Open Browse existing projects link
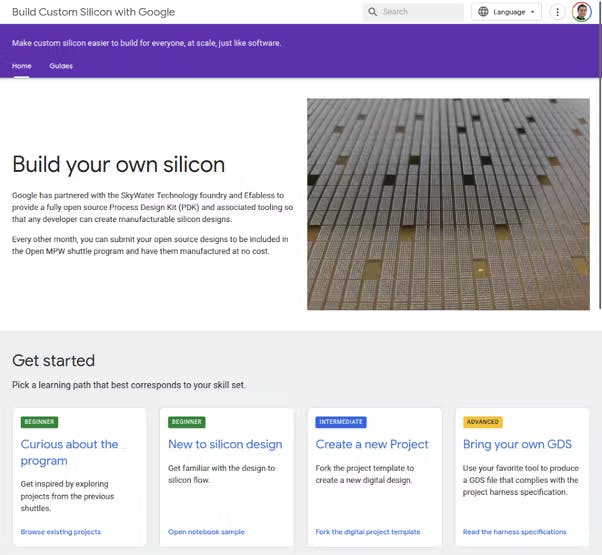 [61, 532]
